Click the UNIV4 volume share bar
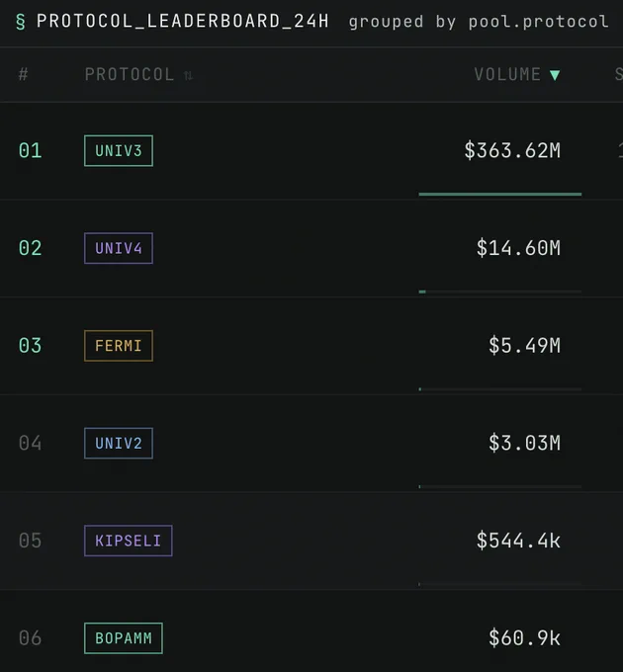This screenshot has height=672, width=623. pyautogui.click(x=500, y=292)
